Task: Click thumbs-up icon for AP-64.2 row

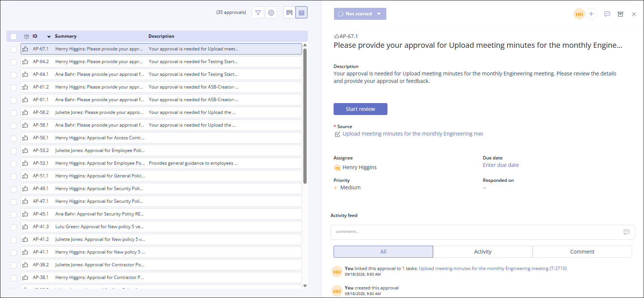Action: pyautogui.click(x=25, y=62)
